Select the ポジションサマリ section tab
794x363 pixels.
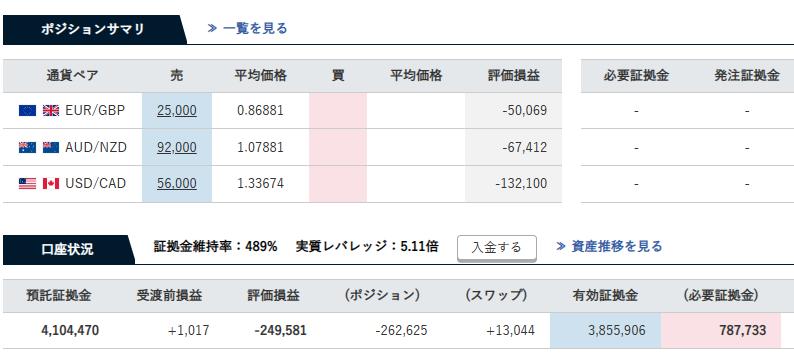tap(94, 29)
